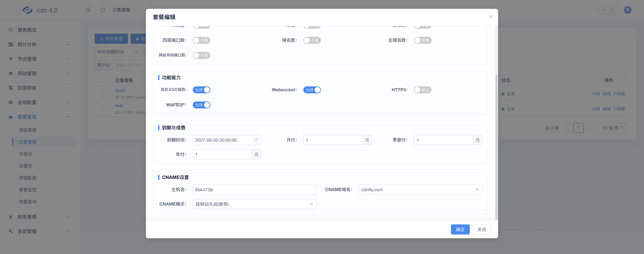Screen dimensions: 644x254
Task: Open the 用量查询 submenu item
Action: (x=28, y=202)
